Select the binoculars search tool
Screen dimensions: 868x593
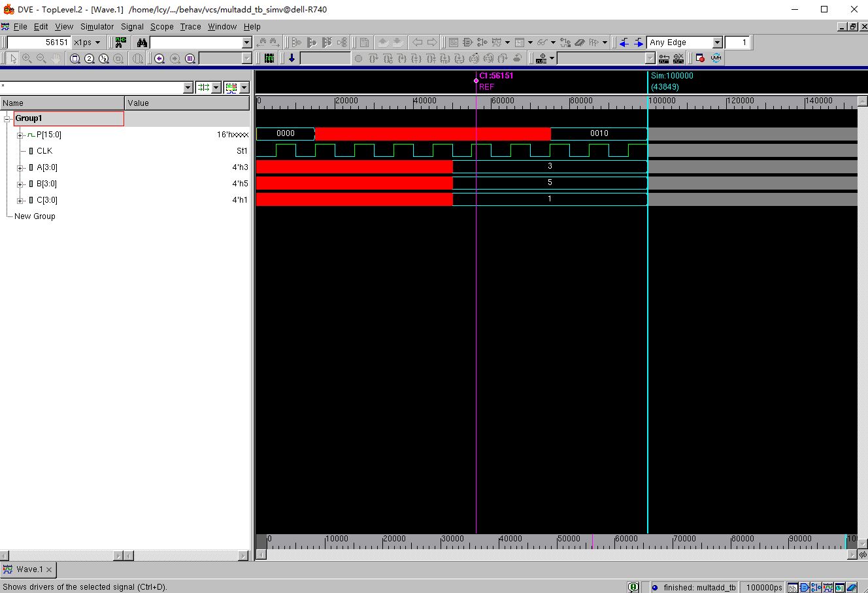coord(142,42)
